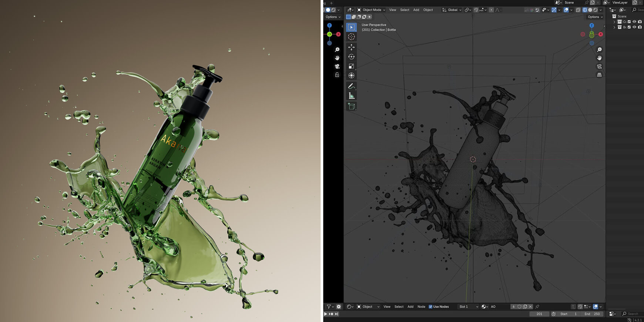Choose the Add Cube tool
This screenshot has height=322, width=644.
351,107
